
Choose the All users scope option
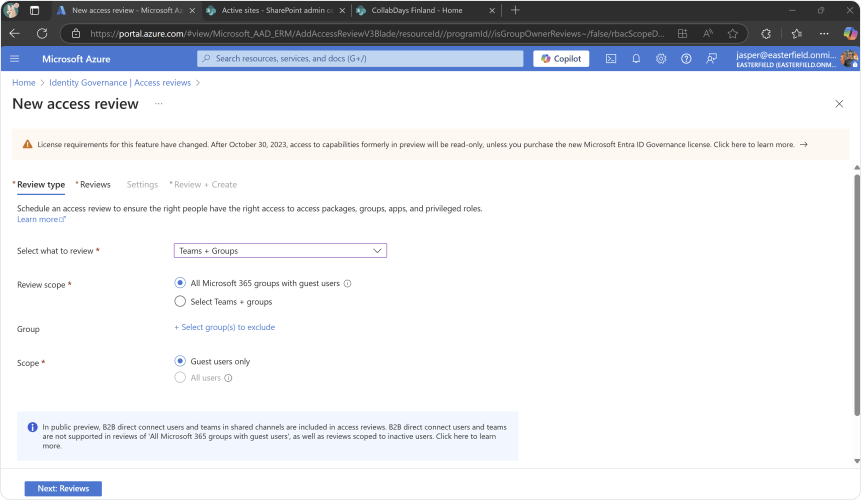[180, 378]
